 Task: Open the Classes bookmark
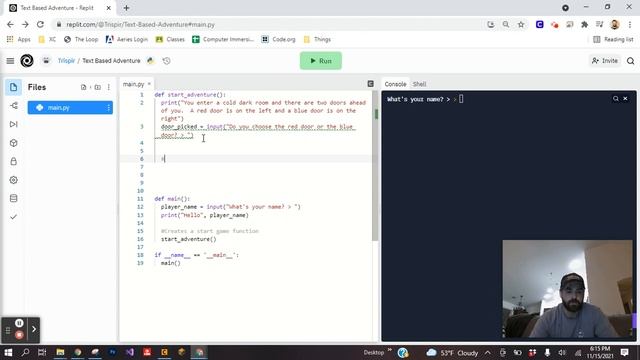pos(170,40)
